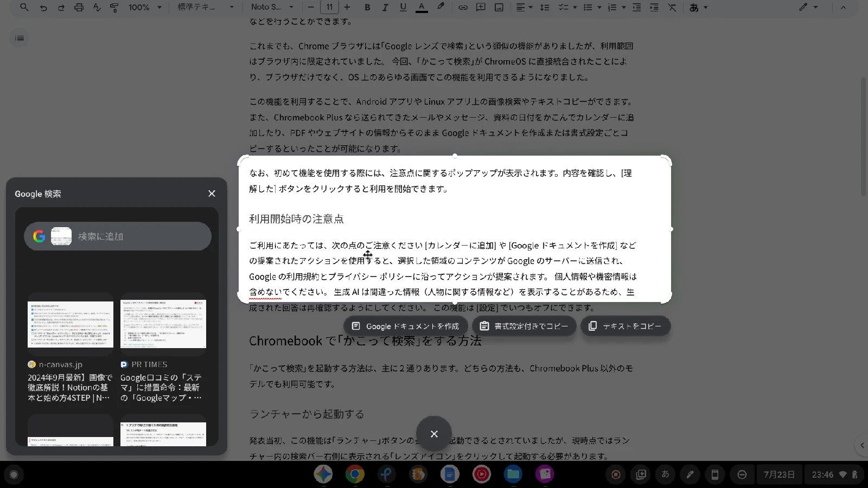
Task: Open YouTube Music from the shelf
Action: tap(481, 474)
